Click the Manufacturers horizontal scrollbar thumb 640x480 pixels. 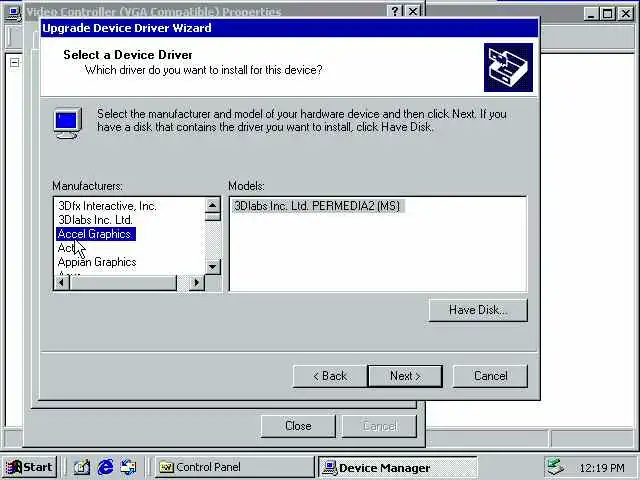click(x=123, y=282)
